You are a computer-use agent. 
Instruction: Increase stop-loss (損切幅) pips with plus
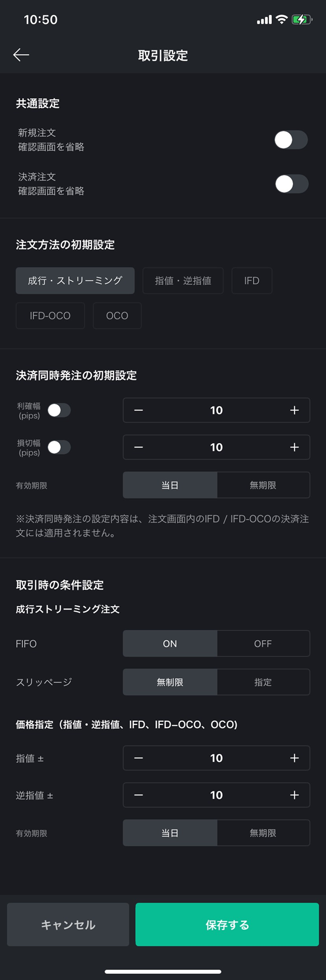click(294, 447)
